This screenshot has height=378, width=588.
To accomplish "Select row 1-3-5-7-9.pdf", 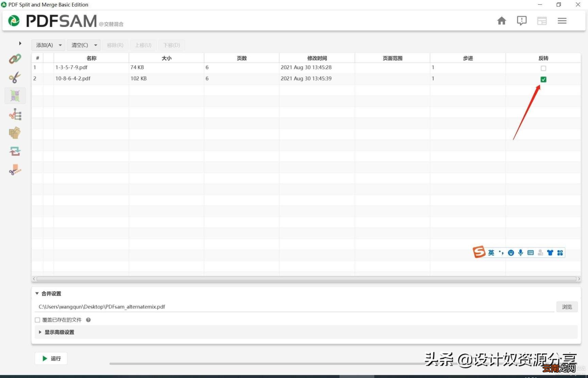I will (306, 68).
